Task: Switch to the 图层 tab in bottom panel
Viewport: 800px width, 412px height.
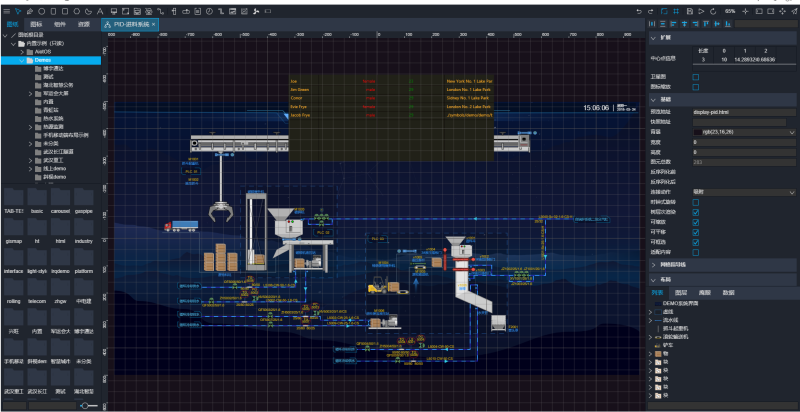Action: pyautogui.click(x=681, y=292)
